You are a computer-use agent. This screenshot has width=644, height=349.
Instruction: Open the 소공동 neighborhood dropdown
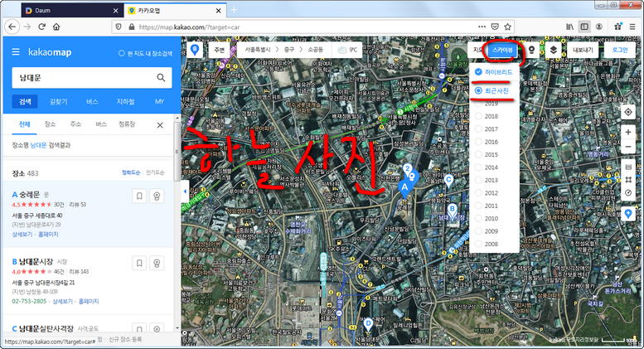(316, 50)
